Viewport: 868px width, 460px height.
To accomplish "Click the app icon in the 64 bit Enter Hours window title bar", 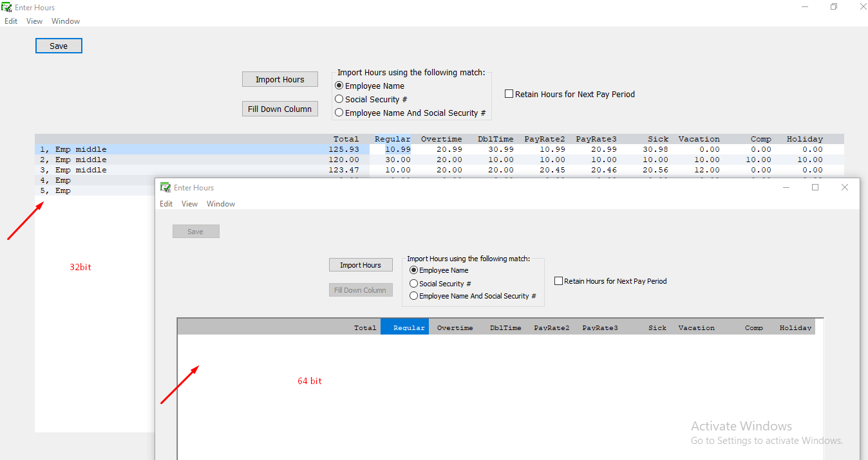I will coord(165,187).
